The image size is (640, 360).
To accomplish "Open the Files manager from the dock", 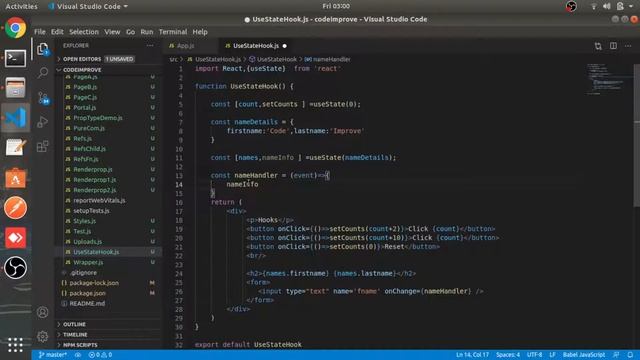I will (16, 88).
